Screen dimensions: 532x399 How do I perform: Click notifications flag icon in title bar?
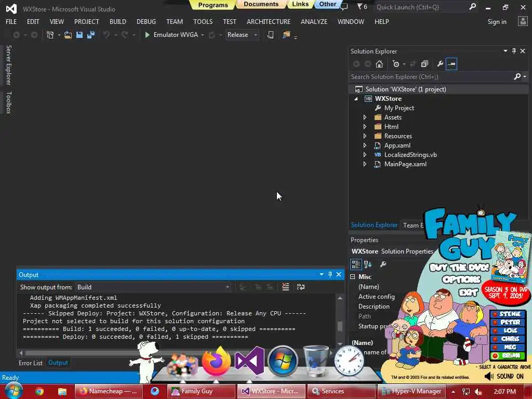point(360,6)
